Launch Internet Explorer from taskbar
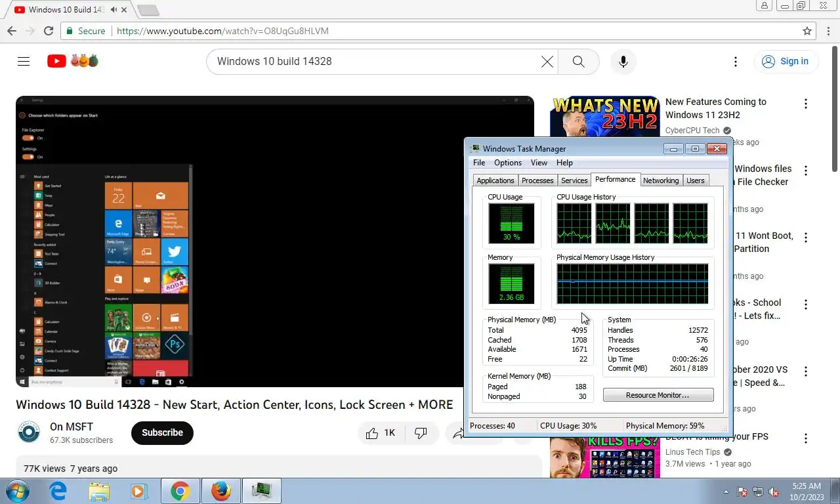The height and width of the screenshot is (504, 840). tap(58, 491)
